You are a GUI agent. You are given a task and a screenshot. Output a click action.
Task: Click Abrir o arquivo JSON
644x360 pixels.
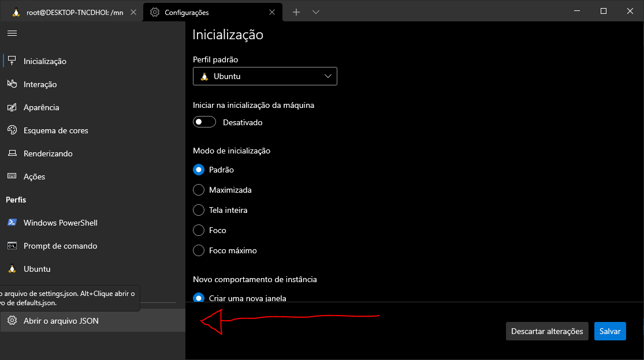tap(92, 320)
